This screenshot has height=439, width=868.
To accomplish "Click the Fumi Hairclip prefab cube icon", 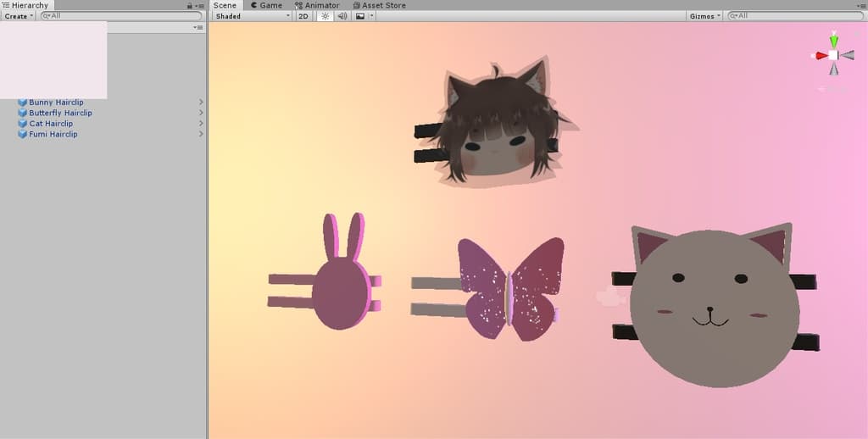I will pos(23,134).
